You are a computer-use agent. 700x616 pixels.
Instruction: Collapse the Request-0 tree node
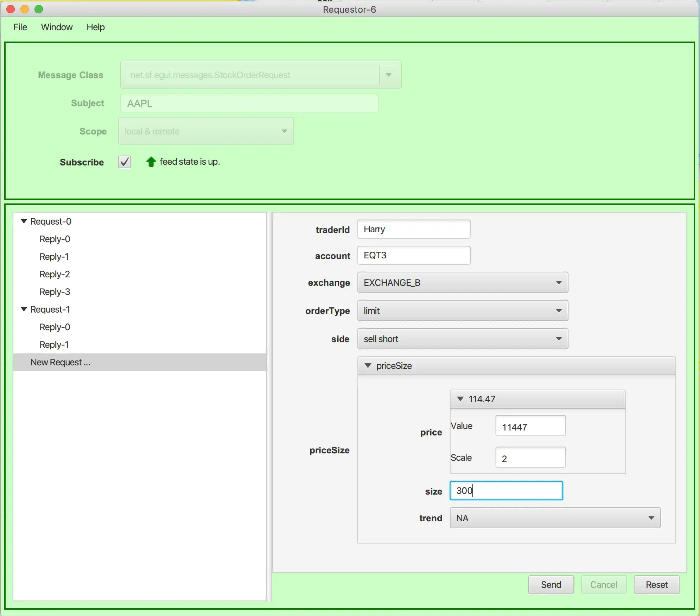pos(24,220)
